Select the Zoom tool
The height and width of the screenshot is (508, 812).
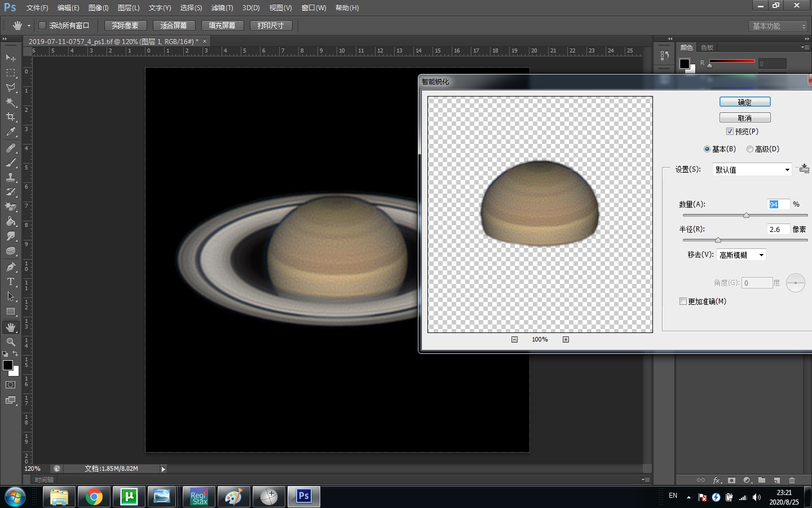(x=11, y=342)
